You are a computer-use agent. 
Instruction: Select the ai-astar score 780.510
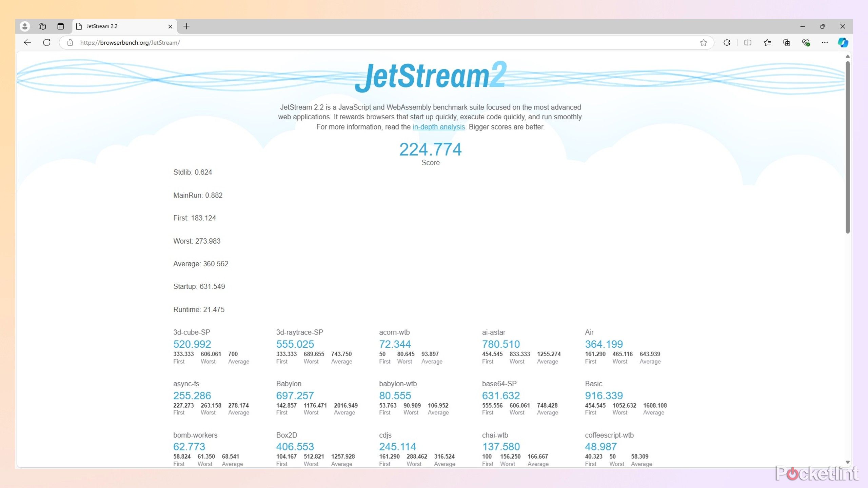pyautogui.click(x=501, y=344)
